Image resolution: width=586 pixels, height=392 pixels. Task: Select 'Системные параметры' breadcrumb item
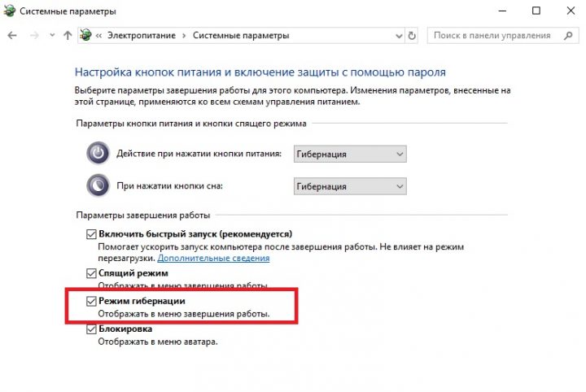(x=241, y=36)
